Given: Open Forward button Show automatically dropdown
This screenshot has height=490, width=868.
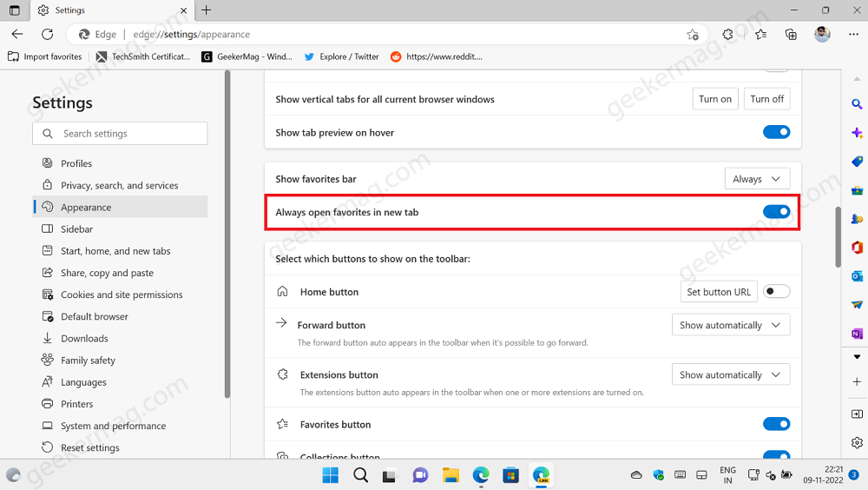Looking at the screenshot, I should click(731, 325).
